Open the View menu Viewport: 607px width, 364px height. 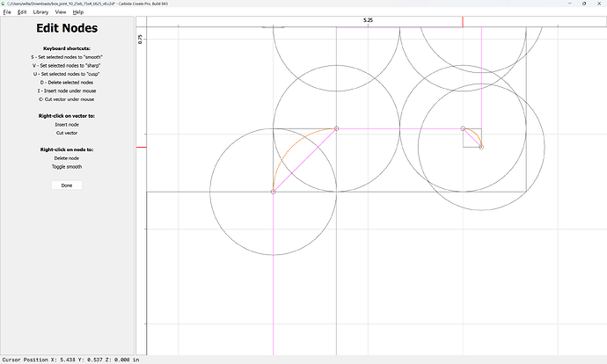pos(61,12)
